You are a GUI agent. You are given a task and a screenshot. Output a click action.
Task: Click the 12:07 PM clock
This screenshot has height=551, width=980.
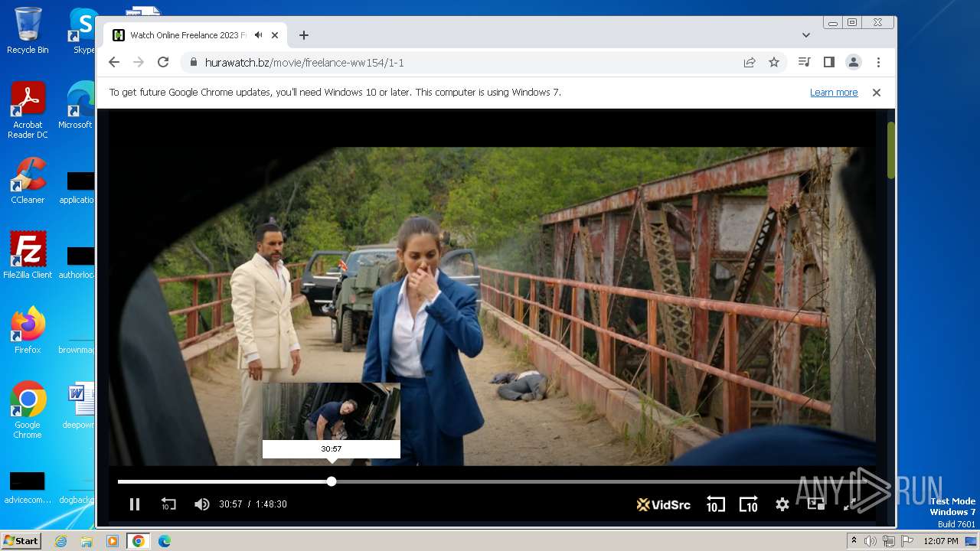tap(940, 541)
